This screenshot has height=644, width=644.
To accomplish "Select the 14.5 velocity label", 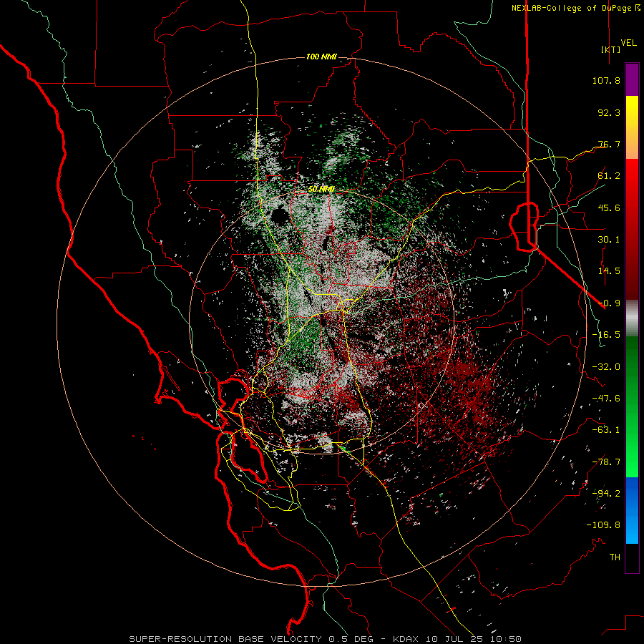I will pyautogui.click(x=609, y=271).
